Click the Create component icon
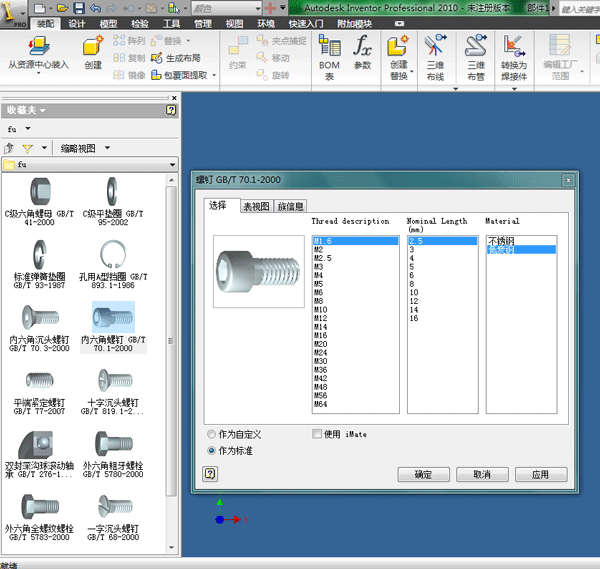The image size is (600, 569). tap(93, 46)
